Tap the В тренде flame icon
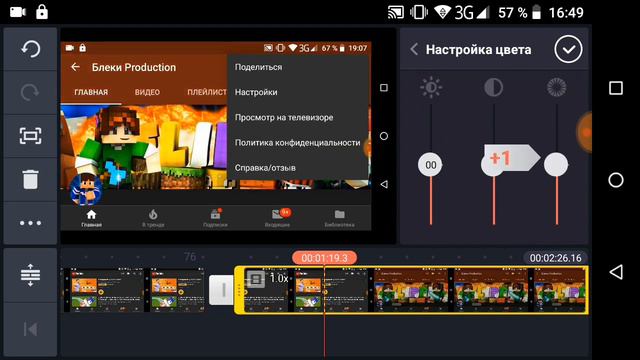 point(153,215)
